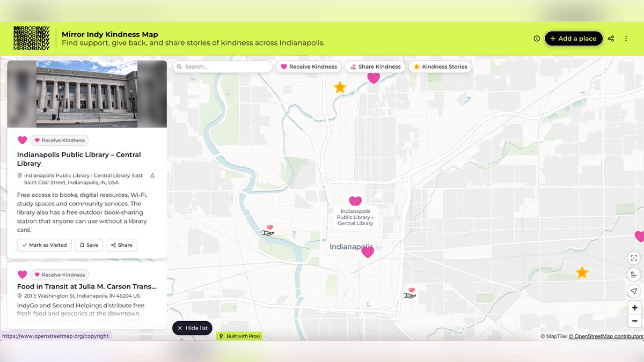Click the Receive Kindness tag on the library card
Screen dimensions: 644x362
[x=60, y=141]
